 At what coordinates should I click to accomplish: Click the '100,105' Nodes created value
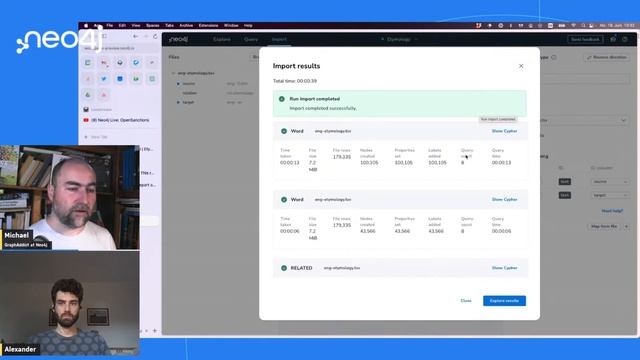369,162
